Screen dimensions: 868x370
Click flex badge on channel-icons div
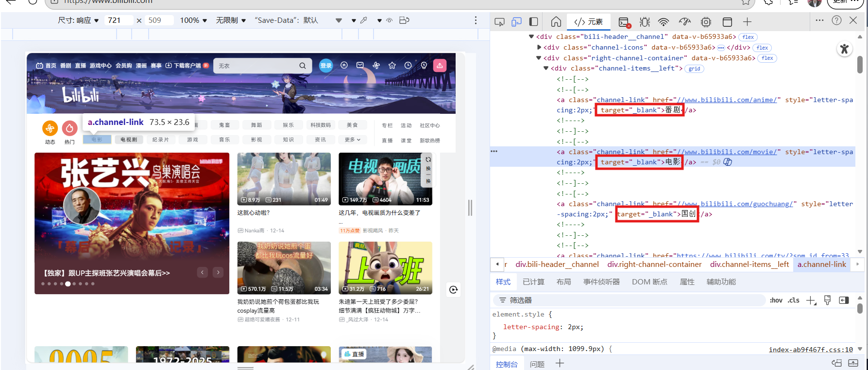click(762, 48)
